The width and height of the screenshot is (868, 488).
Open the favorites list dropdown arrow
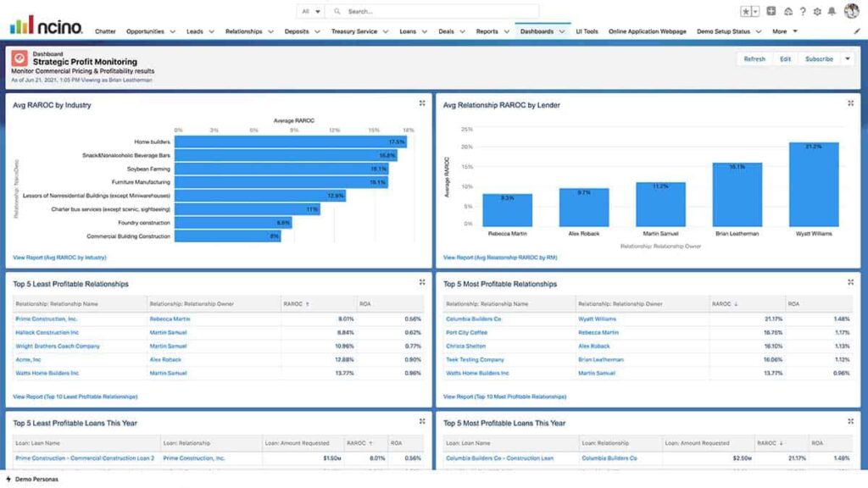[755, 12]
